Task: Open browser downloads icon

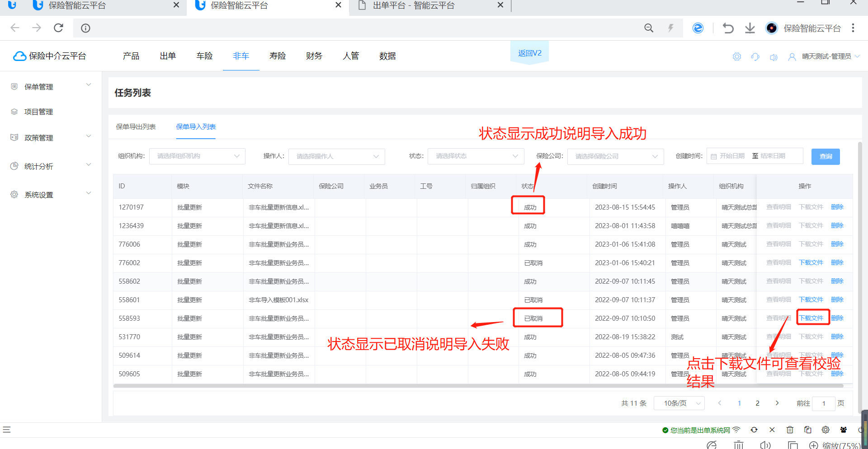Action: click(x=750, y=28)
